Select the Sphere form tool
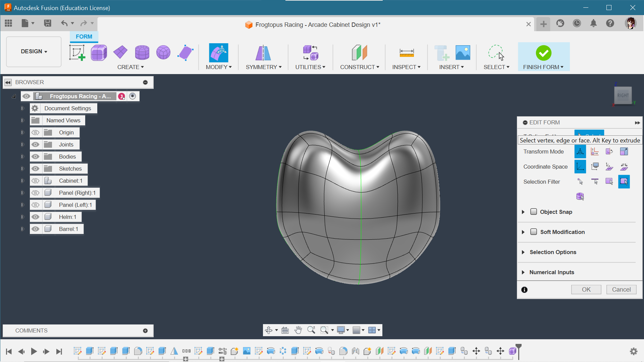Screen dimensions: 644x362 [163, 53]
